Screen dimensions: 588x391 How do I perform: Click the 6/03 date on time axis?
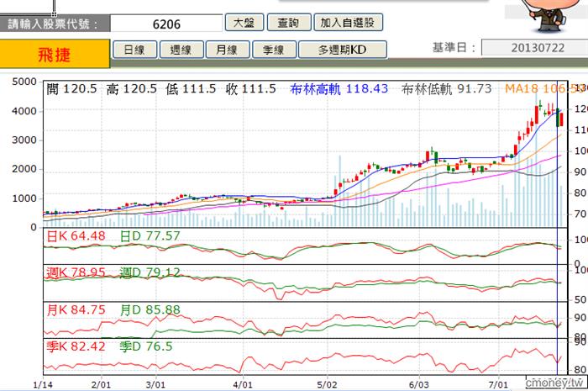(419, 384)
